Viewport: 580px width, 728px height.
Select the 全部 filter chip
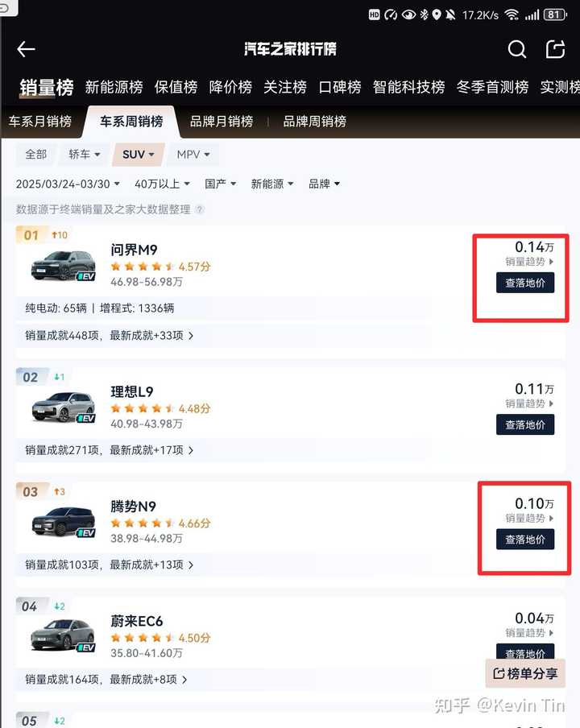tap(36, 154)
